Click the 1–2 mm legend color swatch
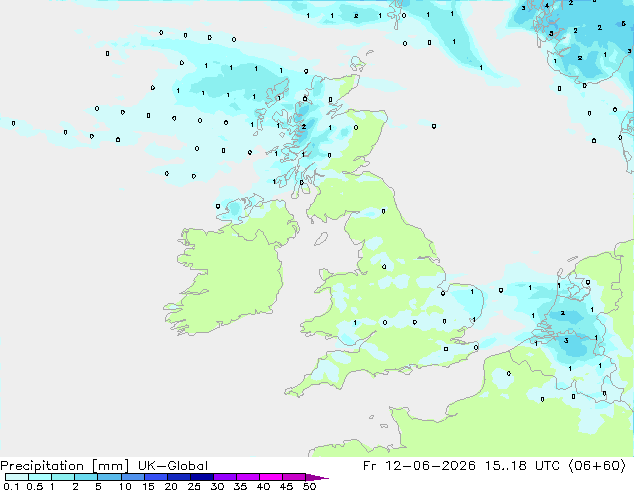634x490 pixels. click(x=63, y=477)
